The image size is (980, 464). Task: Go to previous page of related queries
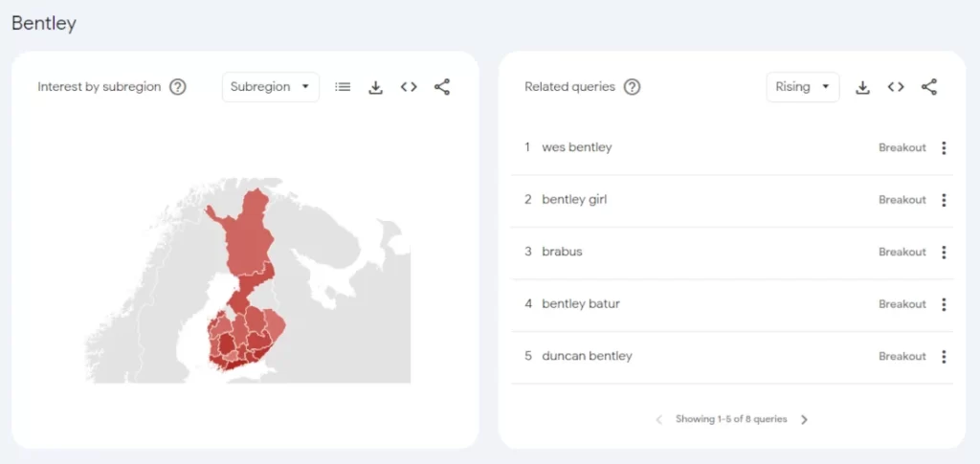pos(658,419)
